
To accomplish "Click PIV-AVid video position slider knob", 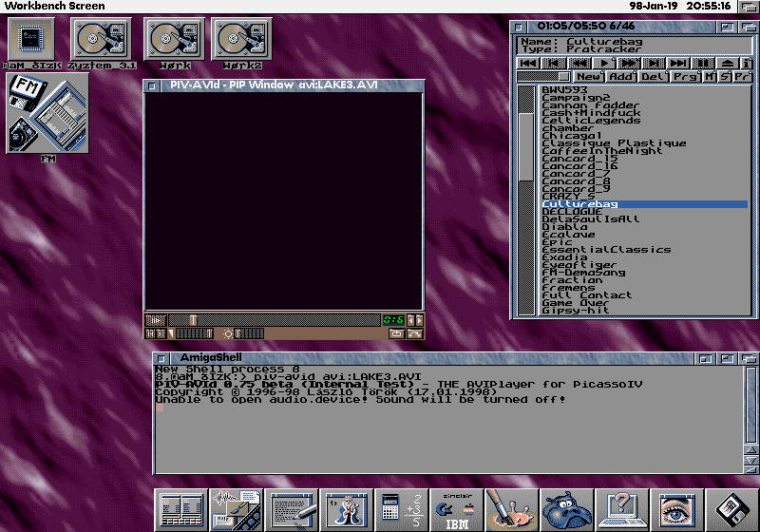I will pyautogui.click(x=193, y=320).
